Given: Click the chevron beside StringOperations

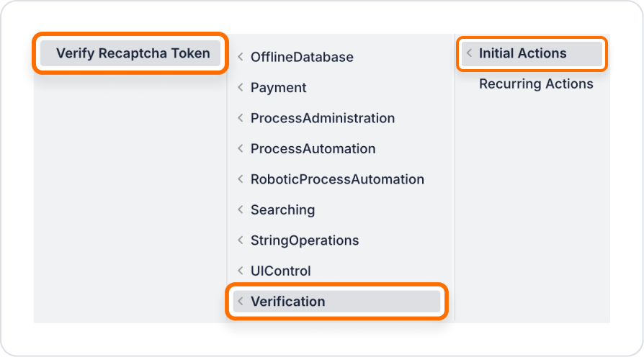Looking at the screenshot, I should tap(241, 240).
